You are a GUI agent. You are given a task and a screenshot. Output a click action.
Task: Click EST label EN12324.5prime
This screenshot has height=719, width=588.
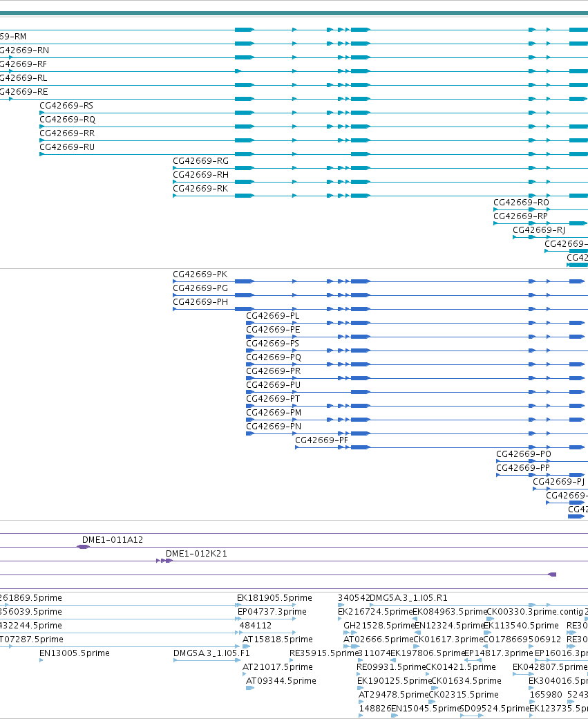[449, 625]
